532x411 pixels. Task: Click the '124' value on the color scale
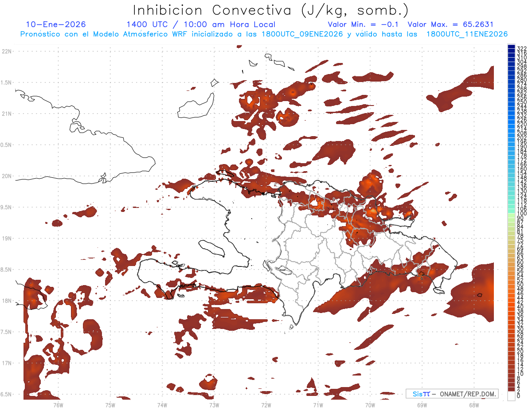tap(522, 196)
